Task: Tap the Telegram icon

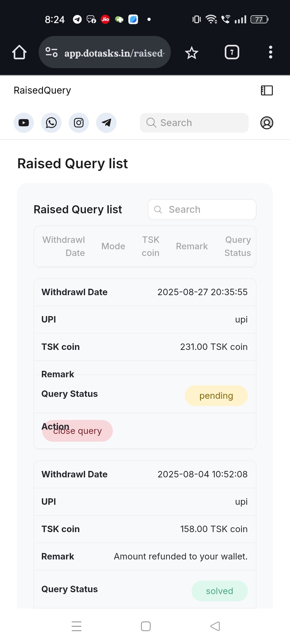Action: pyautogui.click(x=106, y=123)
